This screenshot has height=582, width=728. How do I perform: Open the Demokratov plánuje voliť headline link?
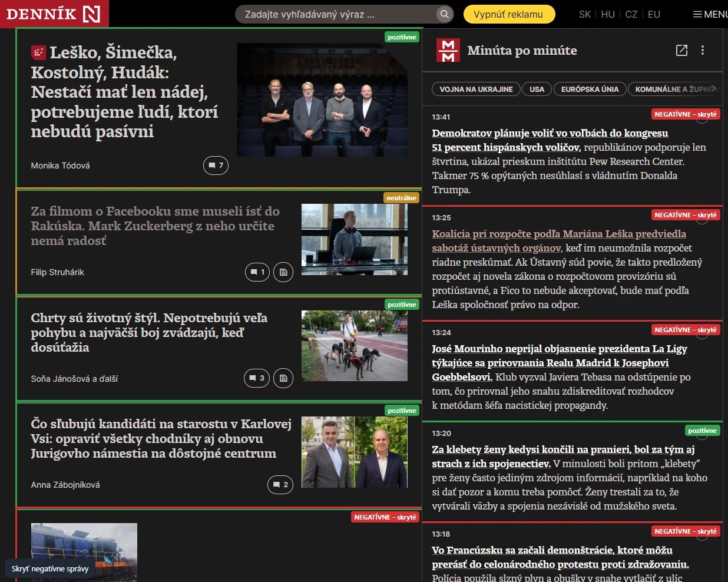point(550,140)
